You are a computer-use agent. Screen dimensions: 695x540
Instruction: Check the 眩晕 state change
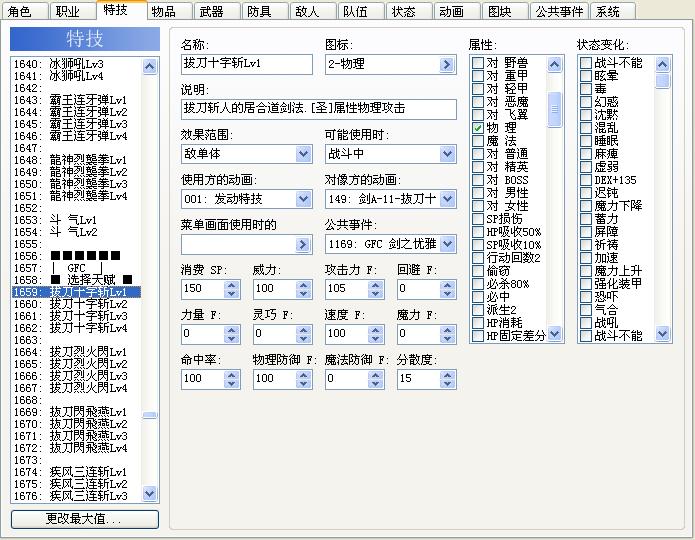click(x=586, y=76)
